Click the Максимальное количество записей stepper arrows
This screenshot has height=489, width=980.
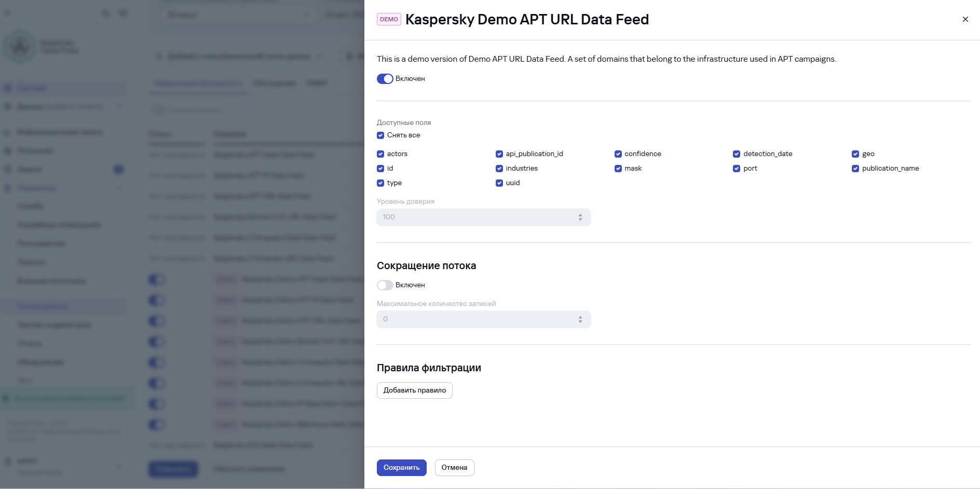pos(580,319)
